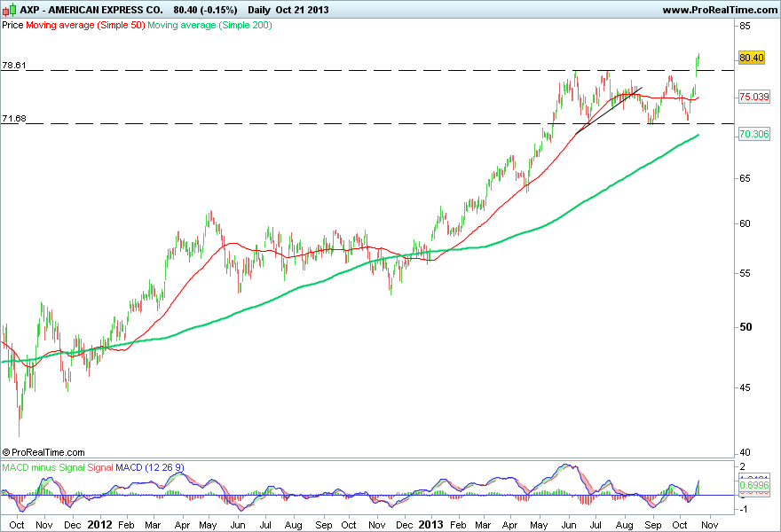The width and height of the screenshot is (781, 532).
Task: Click the green 0.6996 MACD value tag
Action: (x=754, y=485)
